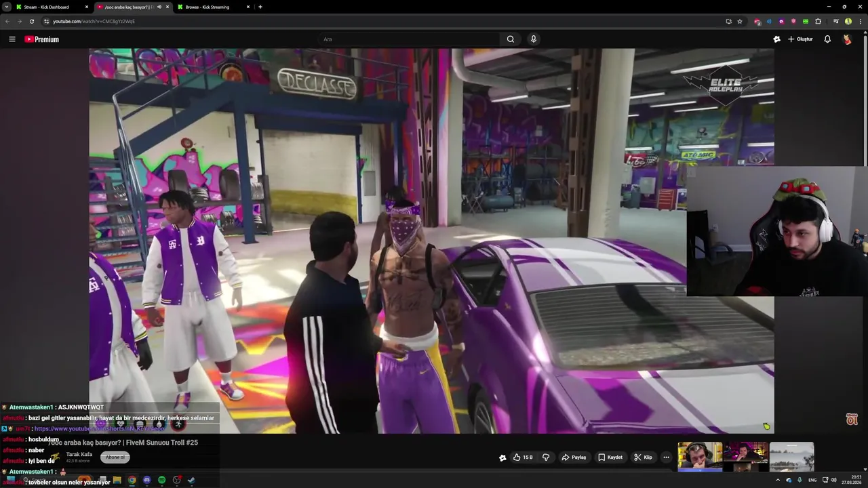Open Chrome tab search dropdown arrow
Viewport: 868px width, 488px height.
click(6, 7)
